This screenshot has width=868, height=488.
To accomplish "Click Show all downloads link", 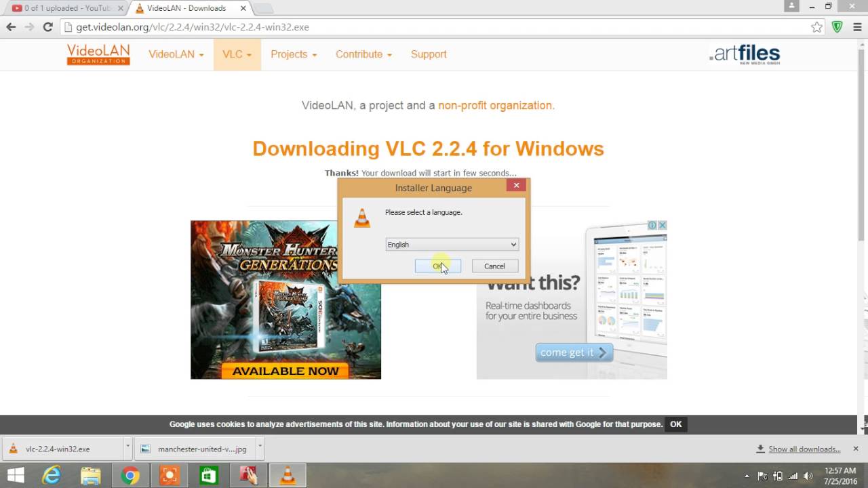I will [x=804, y=449].
